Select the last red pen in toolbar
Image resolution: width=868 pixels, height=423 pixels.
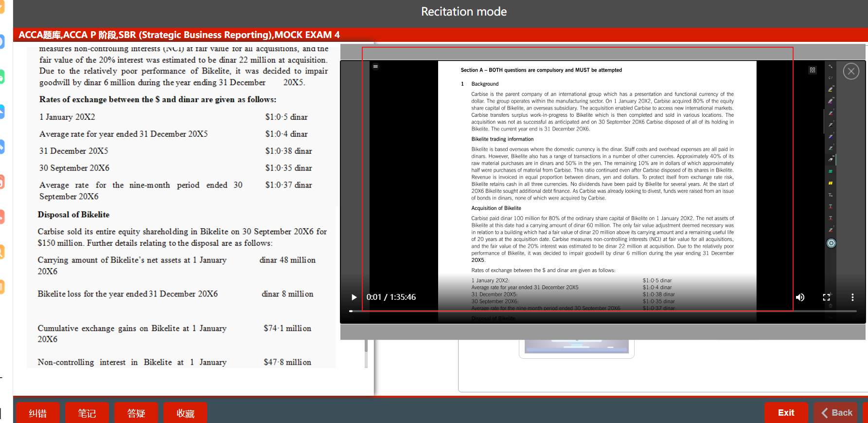[831, 230]
